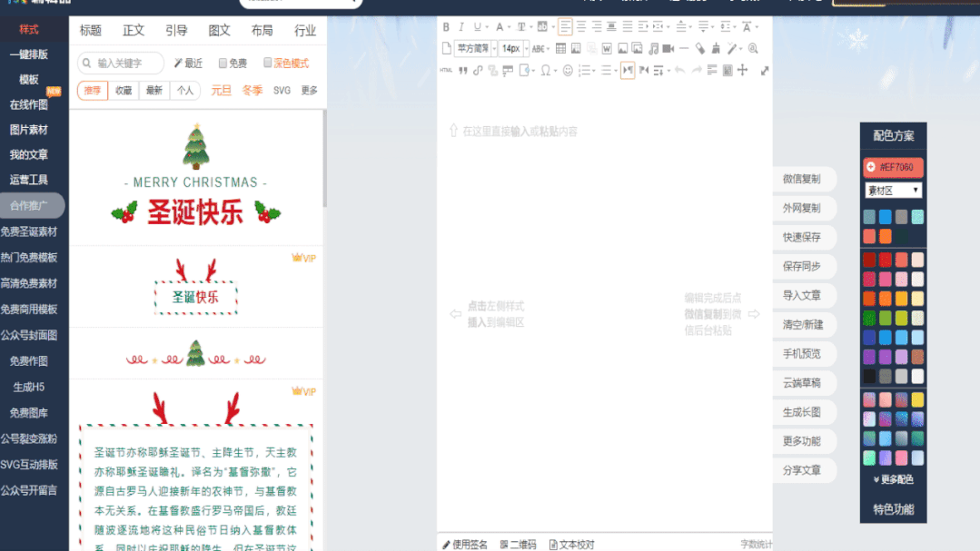
Task: Toggle italic formatting
Action: point(461,27)
